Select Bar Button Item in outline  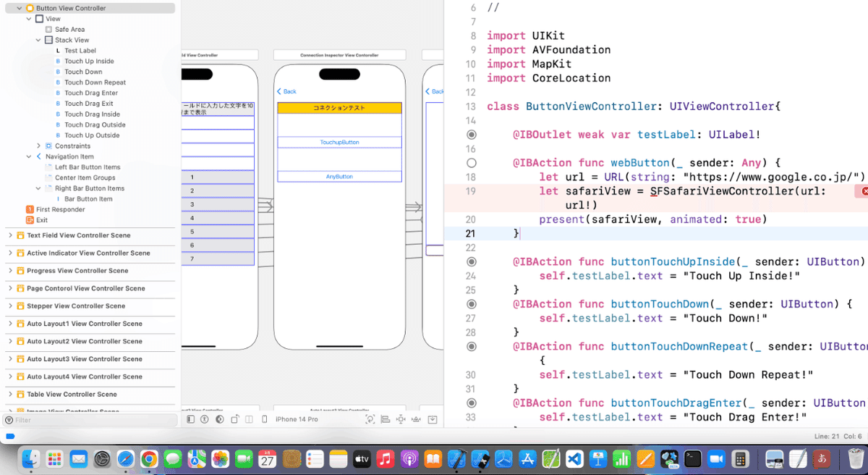click(88, 199)
